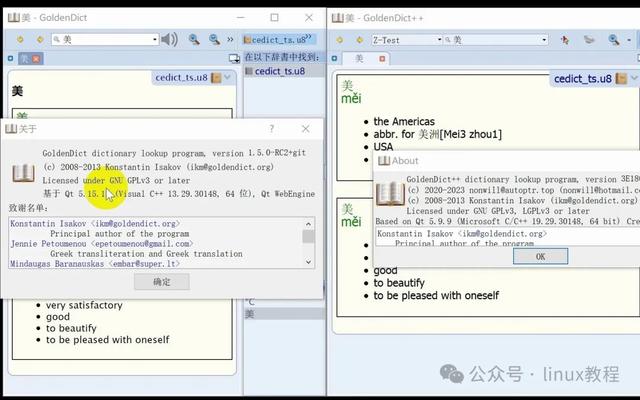Click cedict_ts.u8 dictionary bar button
The width and height of the screenshot is (640, 400).
point(278,40)
